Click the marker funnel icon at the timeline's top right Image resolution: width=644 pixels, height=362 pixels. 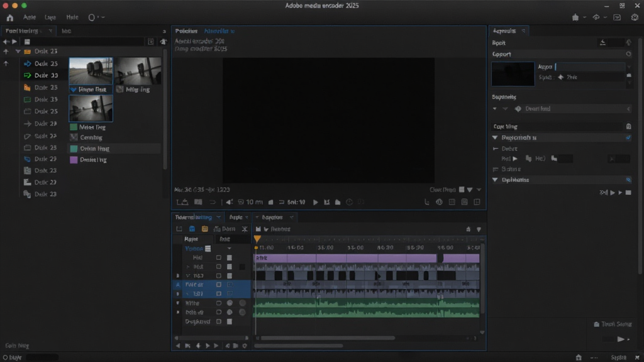[x=479, y=229]
